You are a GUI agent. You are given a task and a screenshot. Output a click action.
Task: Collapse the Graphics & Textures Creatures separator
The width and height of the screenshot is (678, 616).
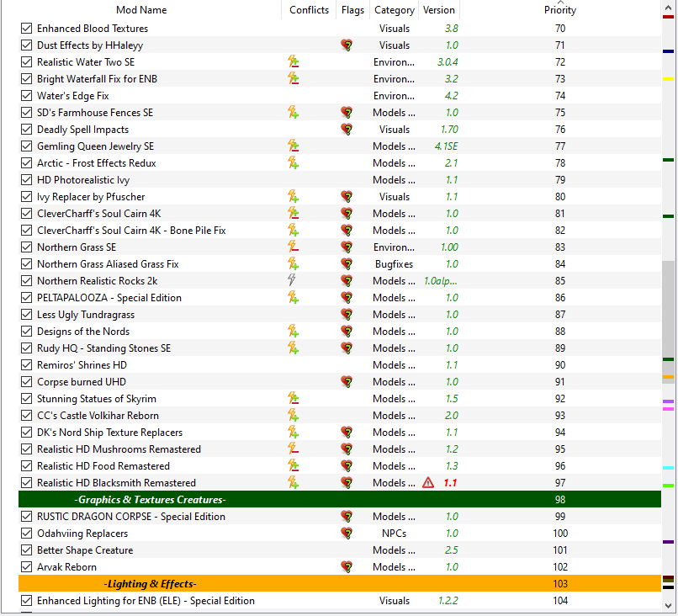coord(340,500)
